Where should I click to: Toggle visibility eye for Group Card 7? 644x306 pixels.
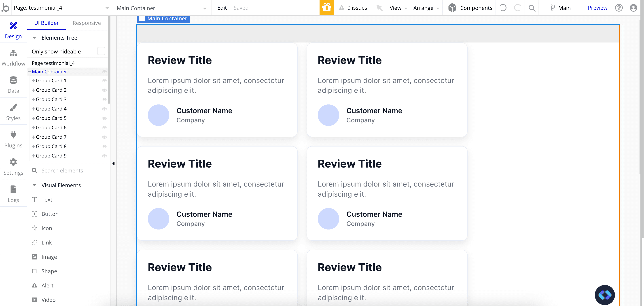104,137
